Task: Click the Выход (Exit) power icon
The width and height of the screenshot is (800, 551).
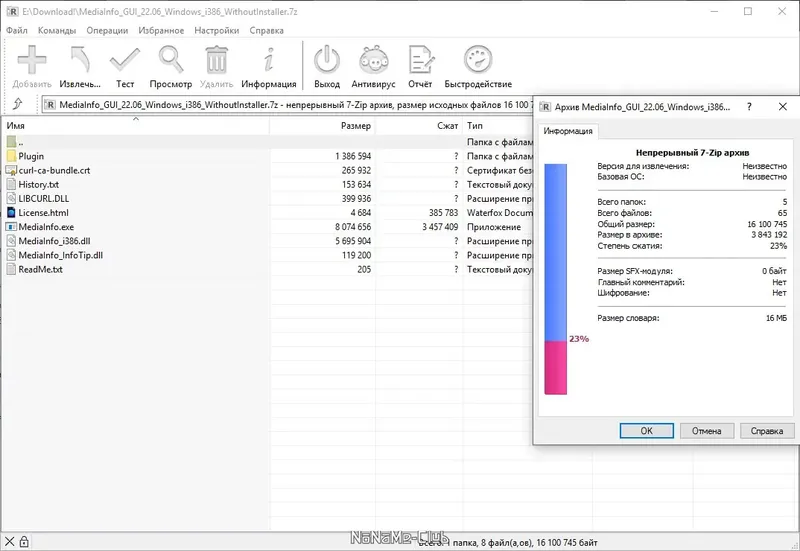Action: coord(327,60)
